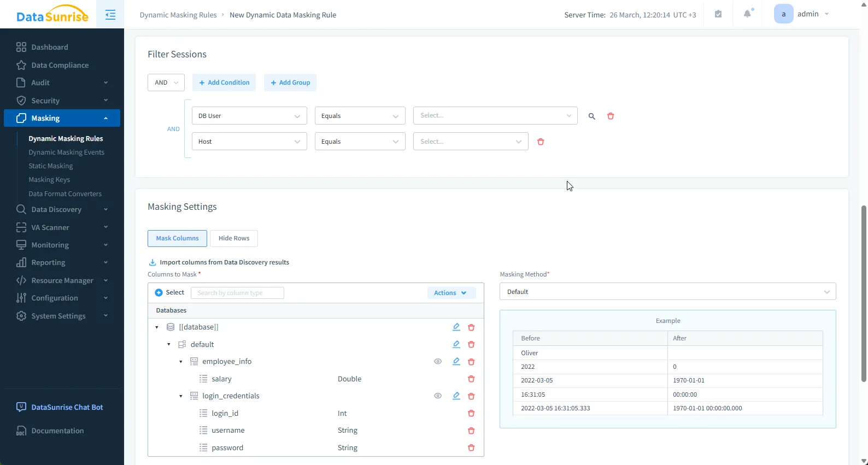Go to Dashboard in the sidebar
The height and width of the screenshot is (465, 868).
coord(50,48)
